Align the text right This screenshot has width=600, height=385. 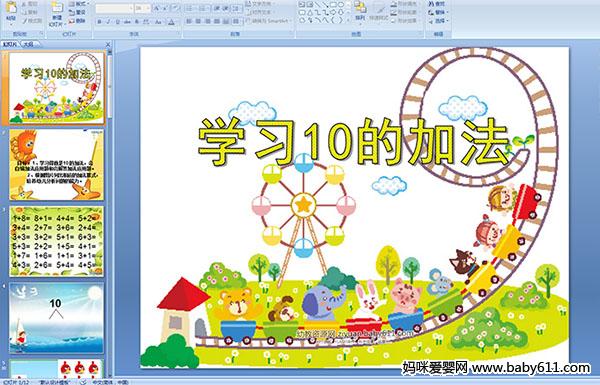(x=207, y=21)
